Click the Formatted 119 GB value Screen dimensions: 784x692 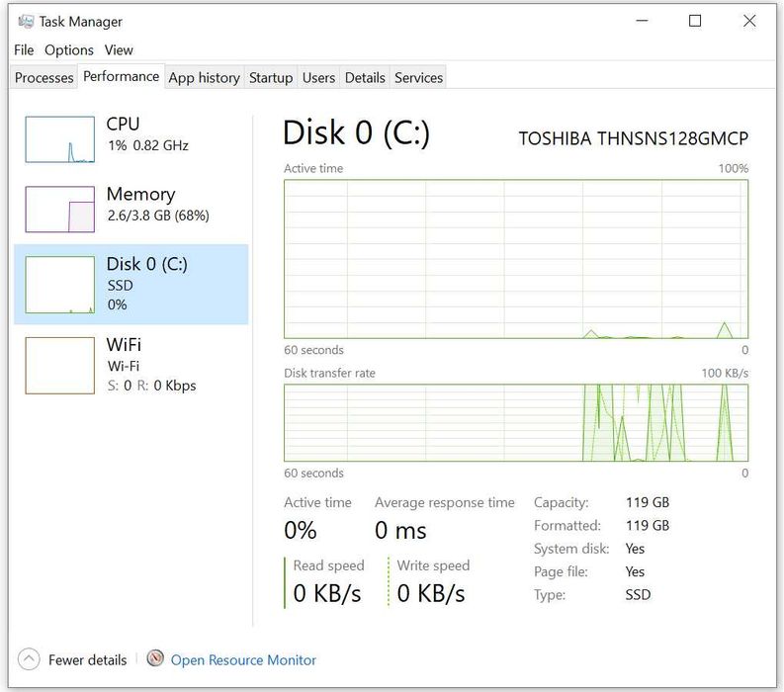(x=648, y=526)
